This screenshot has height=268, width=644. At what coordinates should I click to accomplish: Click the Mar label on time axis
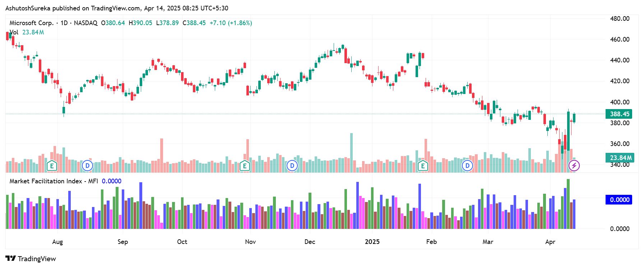(488, 242)
